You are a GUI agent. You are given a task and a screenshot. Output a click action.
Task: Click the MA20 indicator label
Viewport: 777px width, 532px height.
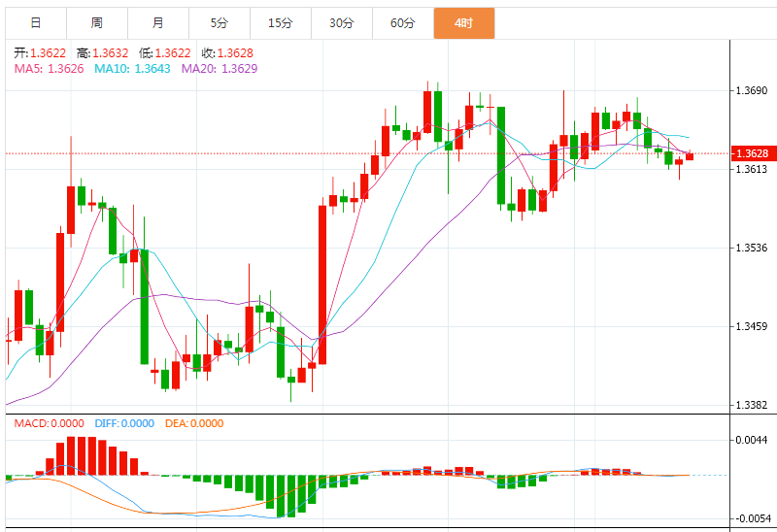(x=220, y=69)
